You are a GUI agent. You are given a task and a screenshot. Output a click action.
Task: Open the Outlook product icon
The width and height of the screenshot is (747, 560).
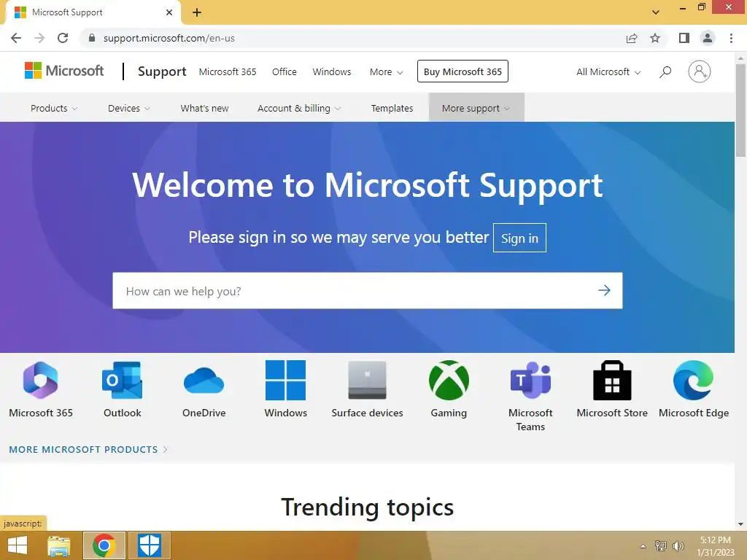[122, 380]
